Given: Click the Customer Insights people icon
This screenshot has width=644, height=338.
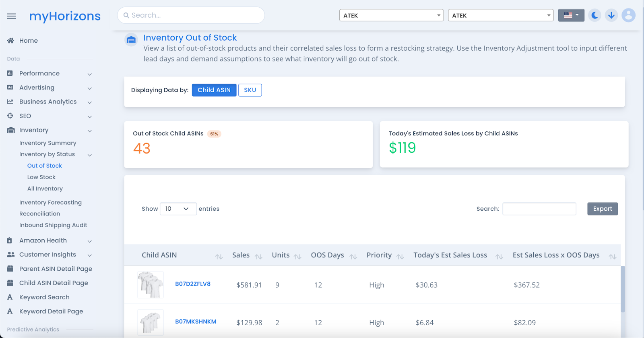Looking at the screenshot, I should point(11,255).
